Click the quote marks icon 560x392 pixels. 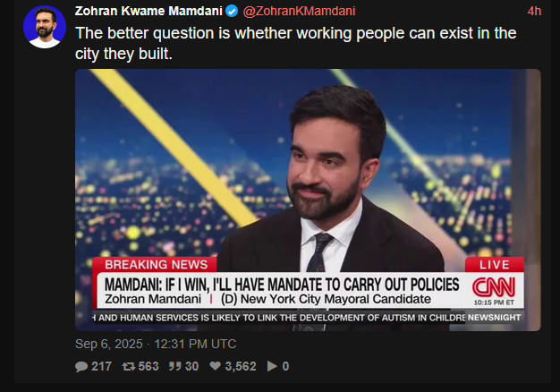(x=175, y=366)
